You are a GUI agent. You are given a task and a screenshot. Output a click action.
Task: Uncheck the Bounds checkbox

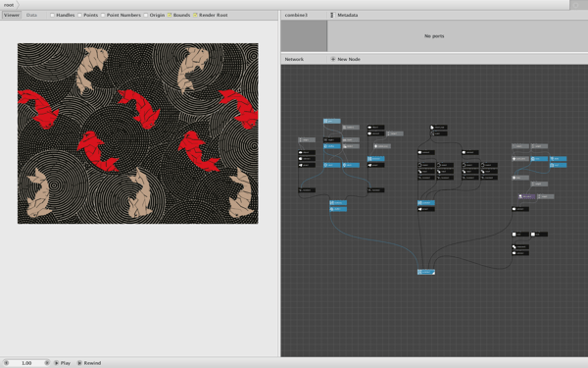pos(170,15)
